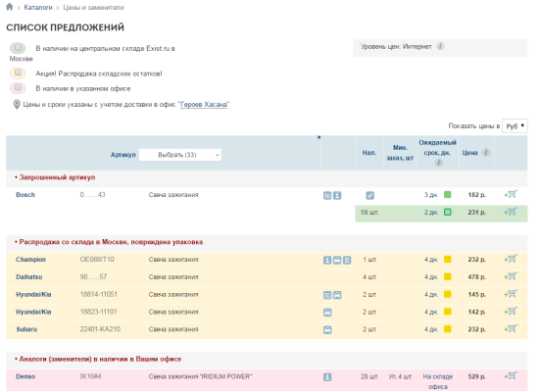Click third detail icon in Champion row
Image resolution: width=541 pixels, height=392 pixels.
(347, 260)
